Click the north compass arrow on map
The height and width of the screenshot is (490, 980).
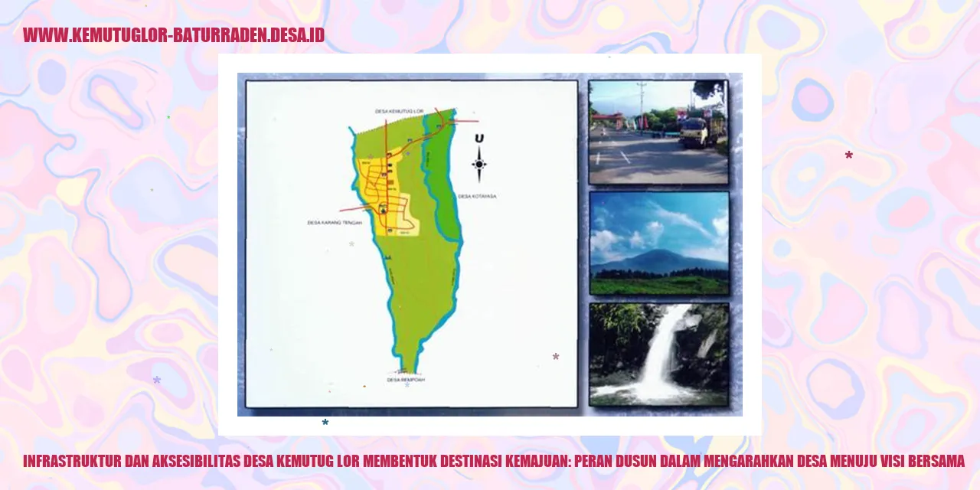pyautogui.click(x=479, y=158)
